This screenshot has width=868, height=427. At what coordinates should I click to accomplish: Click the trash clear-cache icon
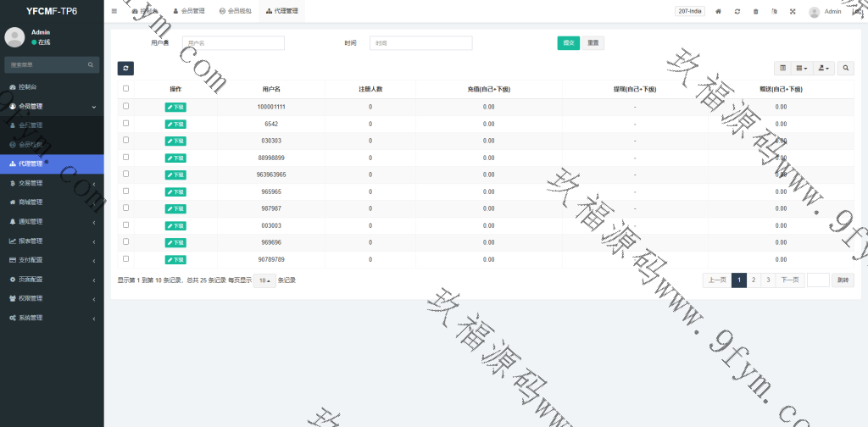(x=755, y=11)
